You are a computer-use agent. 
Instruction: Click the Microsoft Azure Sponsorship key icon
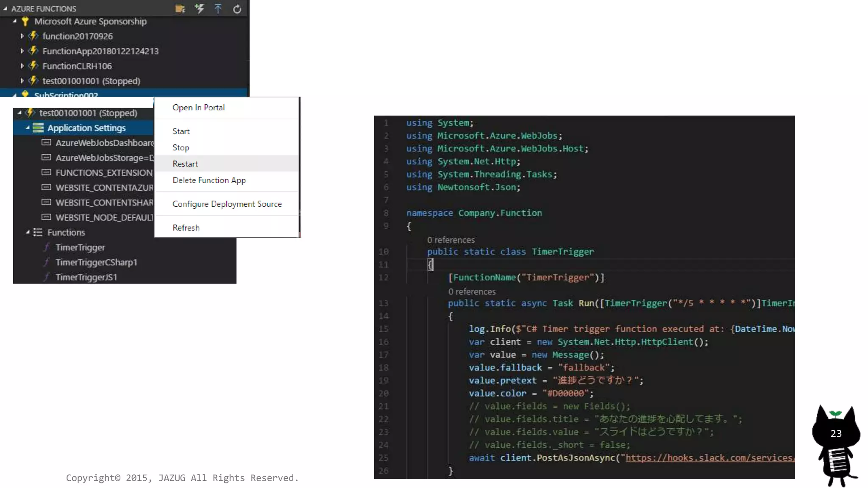pos(25,21)
